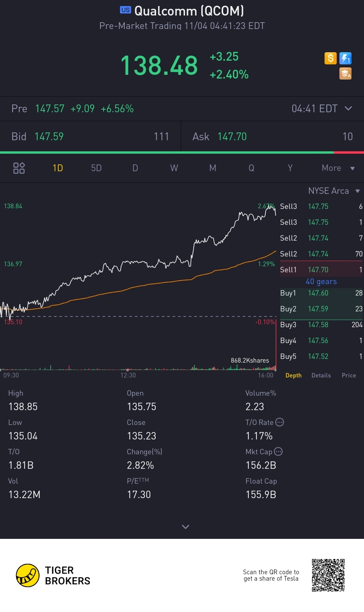This screenshot has height=612, width=364.
Task: Tap the Close value 135.23
Action: [142, 436]
